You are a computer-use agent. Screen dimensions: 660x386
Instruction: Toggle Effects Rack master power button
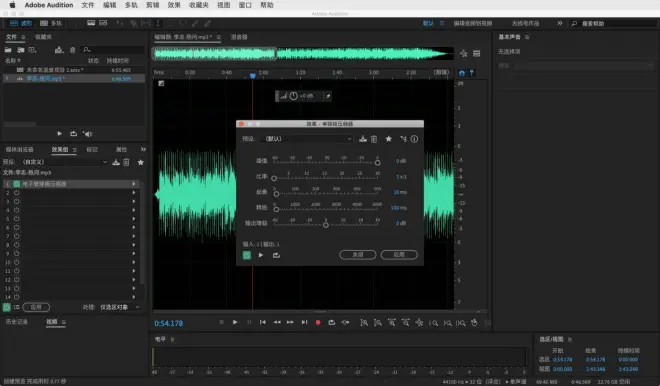point(6,307)
